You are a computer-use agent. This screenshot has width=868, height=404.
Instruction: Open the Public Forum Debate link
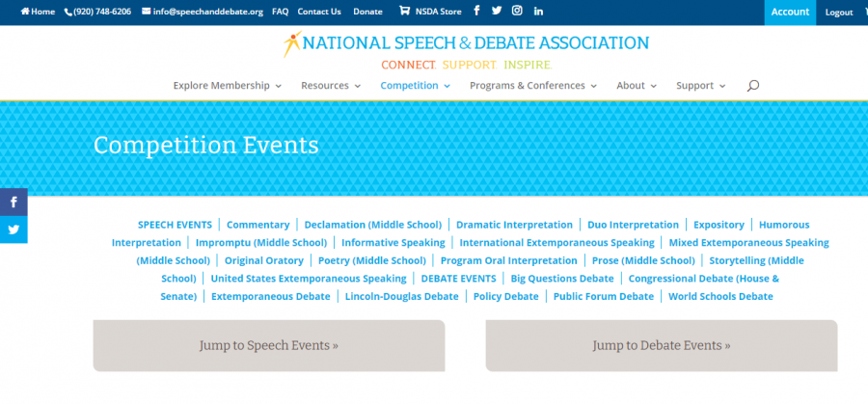604,296
